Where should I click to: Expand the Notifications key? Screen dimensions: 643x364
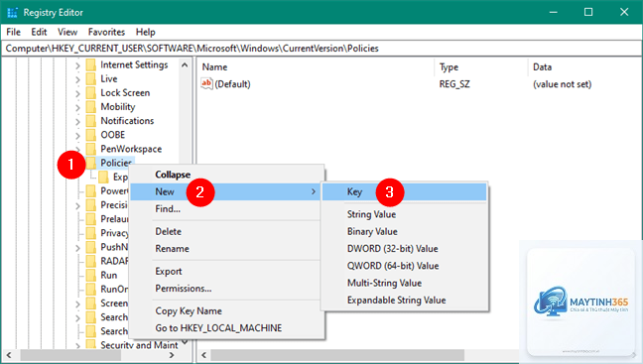click(77, 121)
